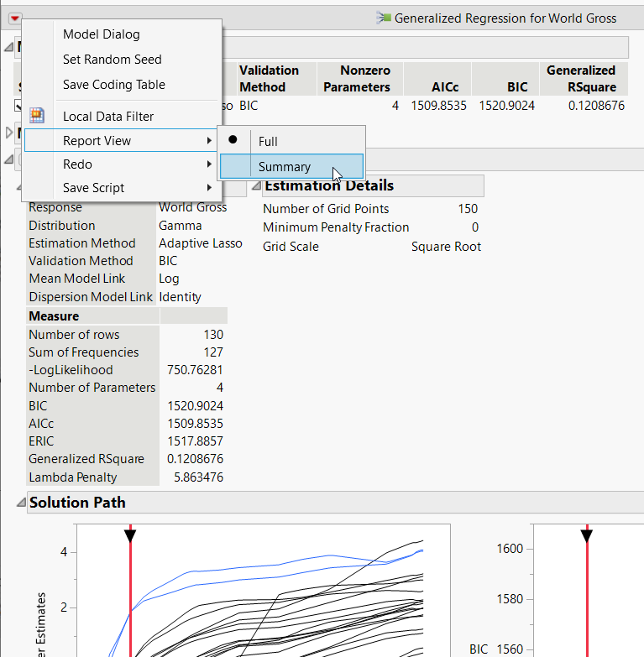Click the Estimation Details section header
Image resolution: width=644 pixels, height=657 pixels.
[x=329, y=185]
